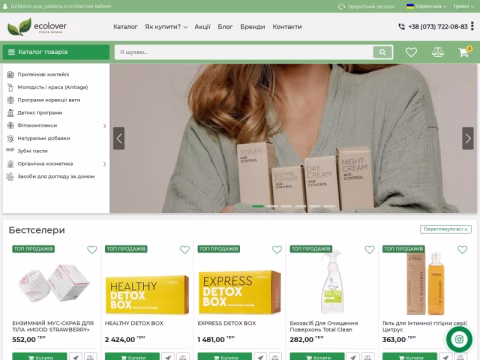The height and width of the screenshot is (360, 480).
Task: Click the hamburger icon in Каталог товарів
Action: tap(11, 52)
